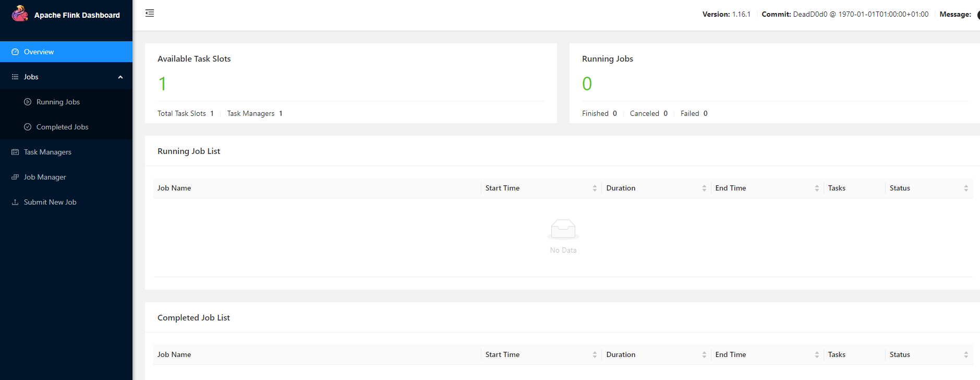Open the Task Managers menu item
The height and width of the screenshot is (380, 980).
47,152
